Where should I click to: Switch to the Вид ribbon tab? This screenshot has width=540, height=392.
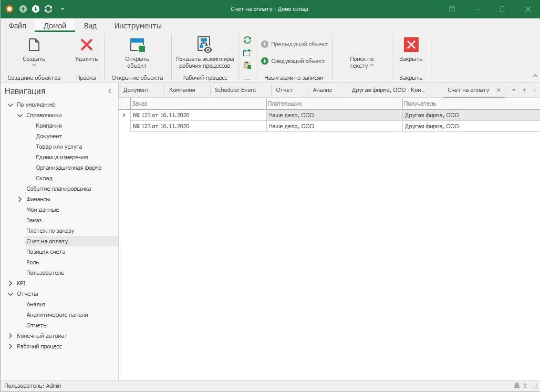click(90, 26)
